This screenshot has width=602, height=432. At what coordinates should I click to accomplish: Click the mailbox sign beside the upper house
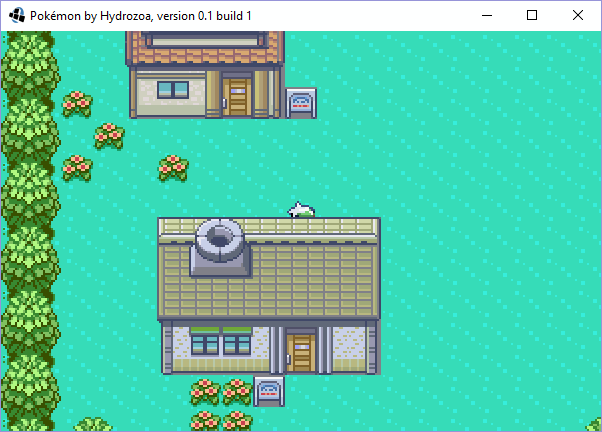(301, 103)
